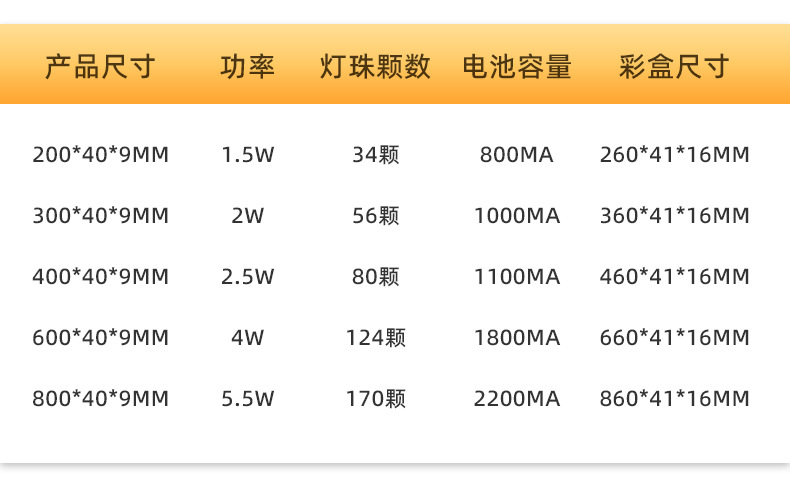Screen dimensions: 790x483
Task: Click the 260*41*16MM box size cell
Action: tap(674, 155)
